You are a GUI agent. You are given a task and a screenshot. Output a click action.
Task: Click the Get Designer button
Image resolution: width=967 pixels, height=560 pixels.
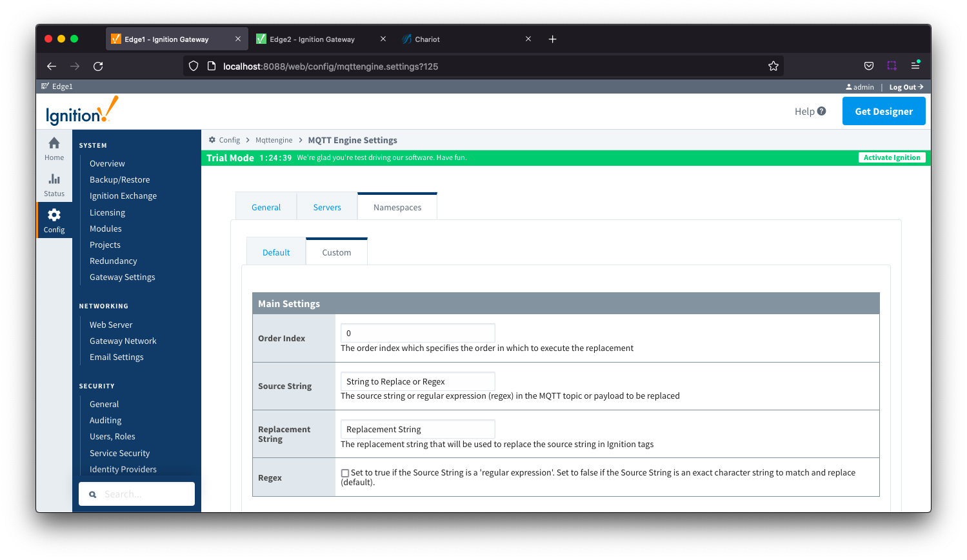(x=884, y=111)
